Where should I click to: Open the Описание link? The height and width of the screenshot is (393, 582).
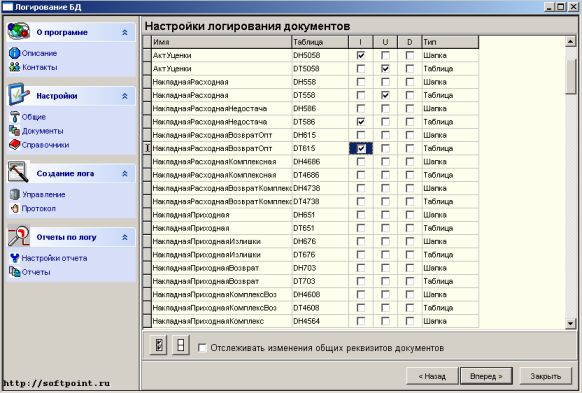(39, 53)
